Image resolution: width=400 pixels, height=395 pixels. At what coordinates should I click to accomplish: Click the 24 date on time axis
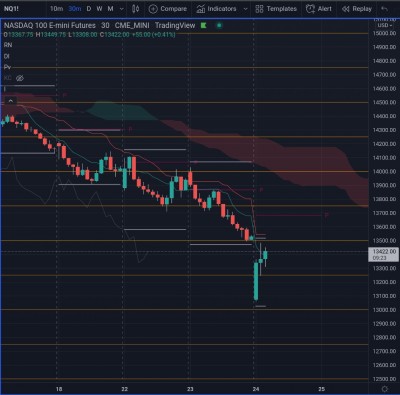[256, 389]
